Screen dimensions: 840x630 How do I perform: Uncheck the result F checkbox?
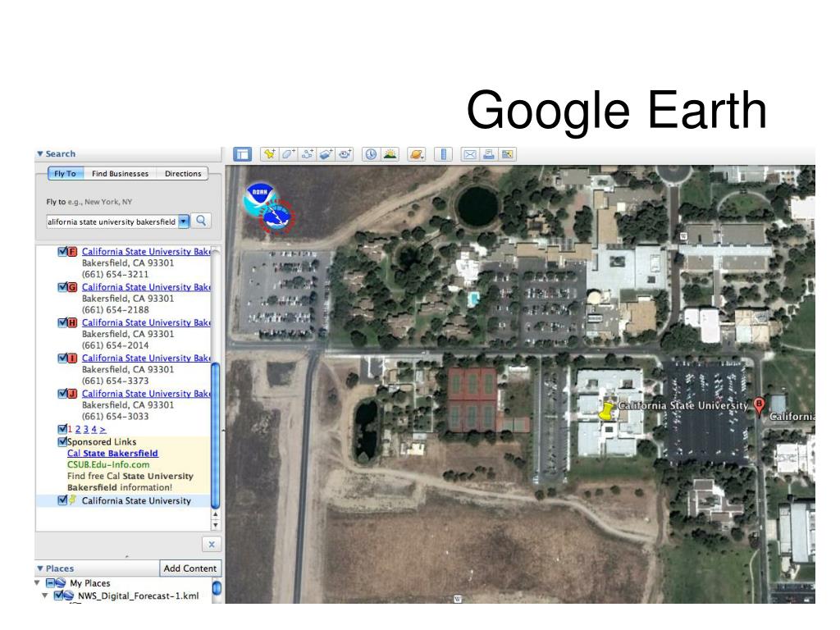[x=62, y=251]
